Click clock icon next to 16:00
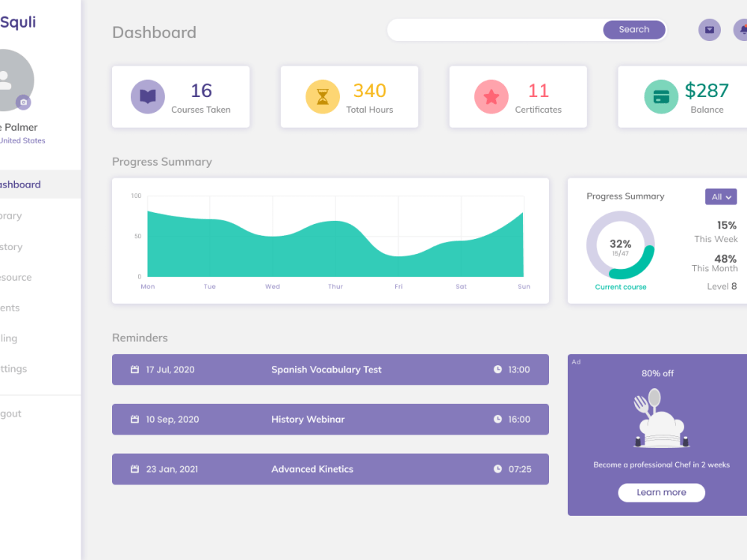 click(498, 419)
